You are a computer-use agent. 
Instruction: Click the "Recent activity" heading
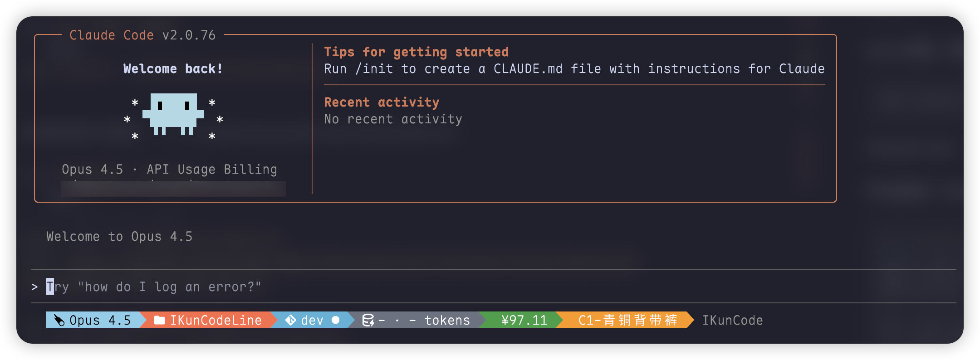tap(382, 102)
